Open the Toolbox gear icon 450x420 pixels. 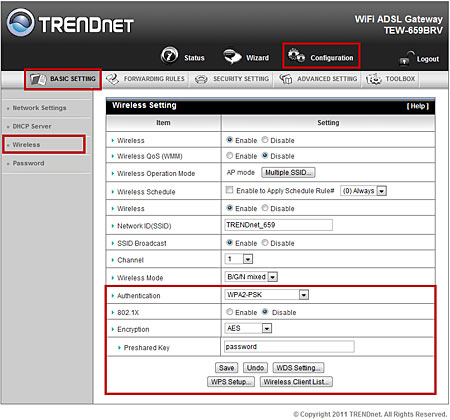374,79
